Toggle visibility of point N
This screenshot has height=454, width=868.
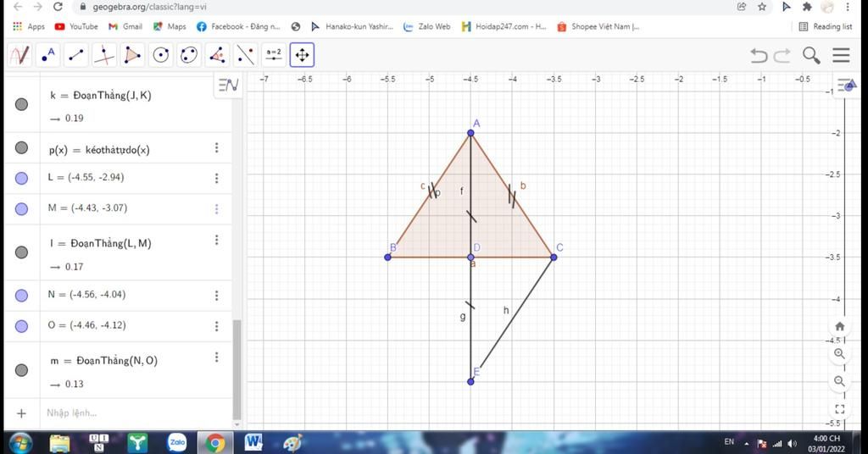[21, 296]
